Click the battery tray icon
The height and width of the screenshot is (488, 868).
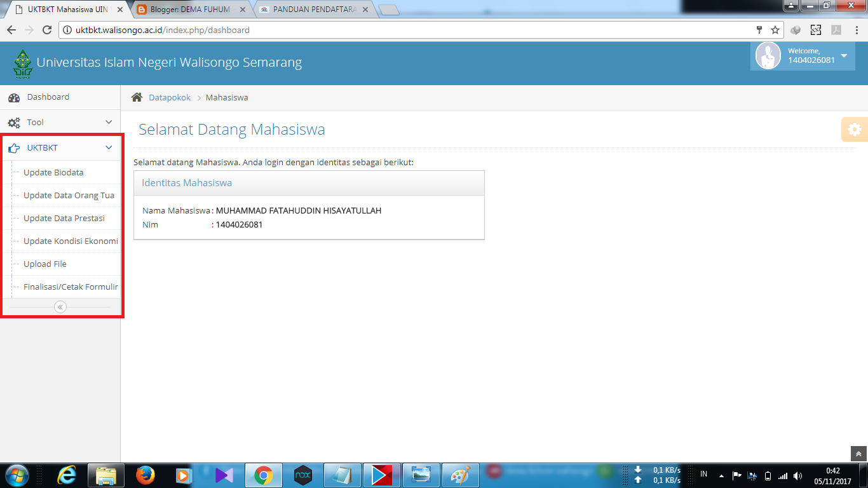768,475
